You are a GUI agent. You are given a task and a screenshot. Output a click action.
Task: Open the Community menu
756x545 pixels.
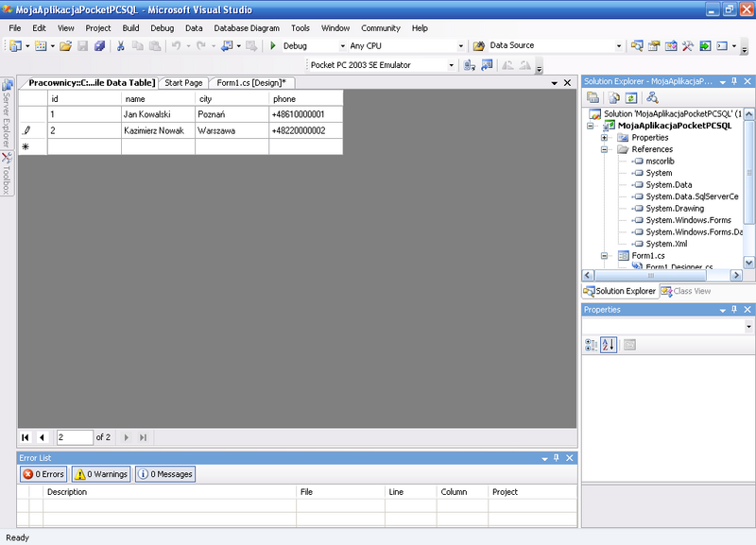381,28
